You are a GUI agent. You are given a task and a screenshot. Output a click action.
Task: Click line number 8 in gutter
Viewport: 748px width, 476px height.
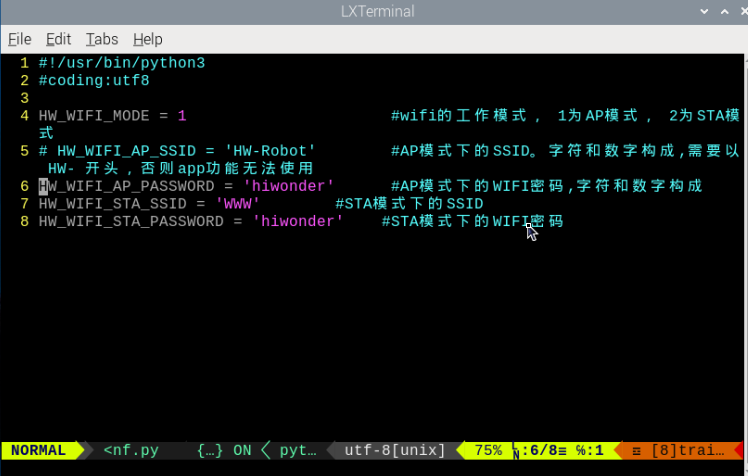(x=24, y=221)
